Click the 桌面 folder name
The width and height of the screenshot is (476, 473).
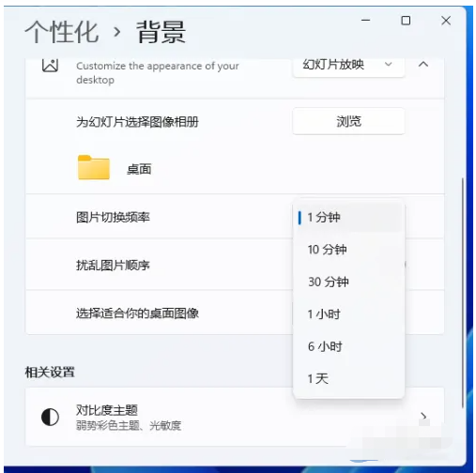coord(139,169)
